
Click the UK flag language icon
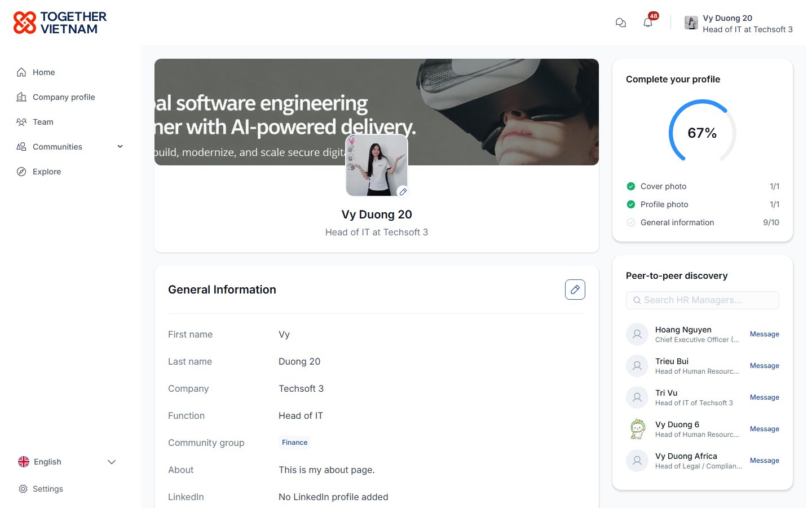(x=24, y=462)
